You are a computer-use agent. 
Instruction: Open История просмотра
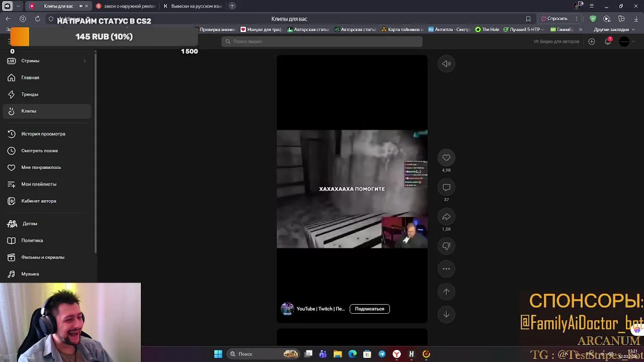[47, 134]
